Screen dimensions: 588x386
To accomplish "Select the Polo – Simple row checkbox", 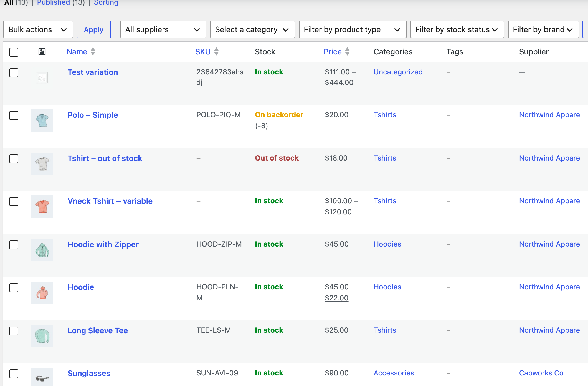I will [14, 116].
